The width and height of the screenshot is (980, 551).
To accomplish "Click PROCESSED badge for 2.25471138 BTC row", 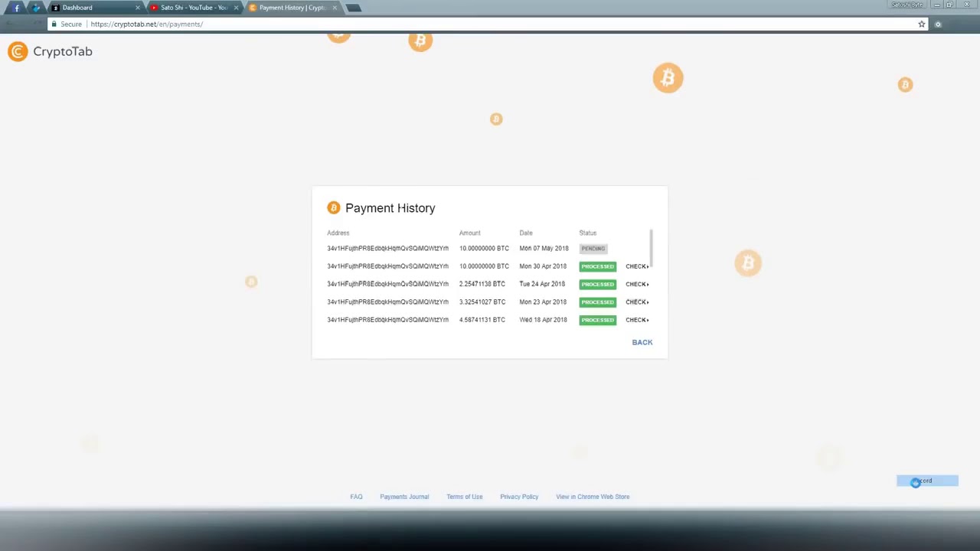I will click(598, 284).
